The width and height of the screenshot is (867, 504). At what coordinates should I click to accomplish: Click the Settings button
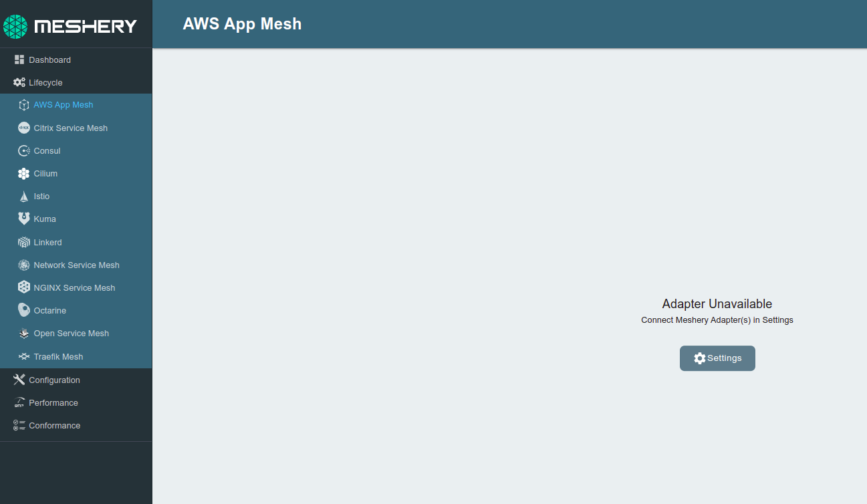[717, 358]
